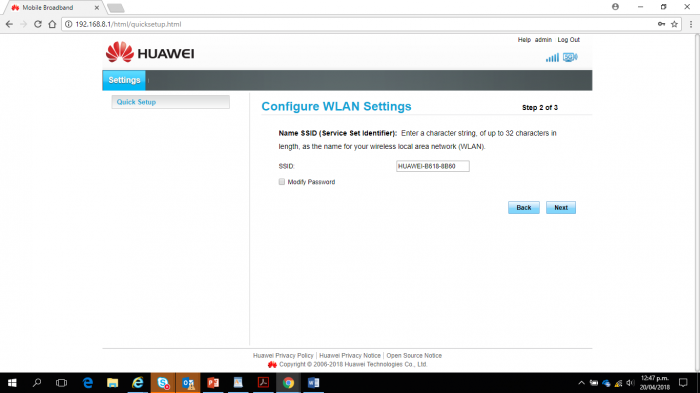Open the Wi-Fi network warning tray icon

coord(618,383)
